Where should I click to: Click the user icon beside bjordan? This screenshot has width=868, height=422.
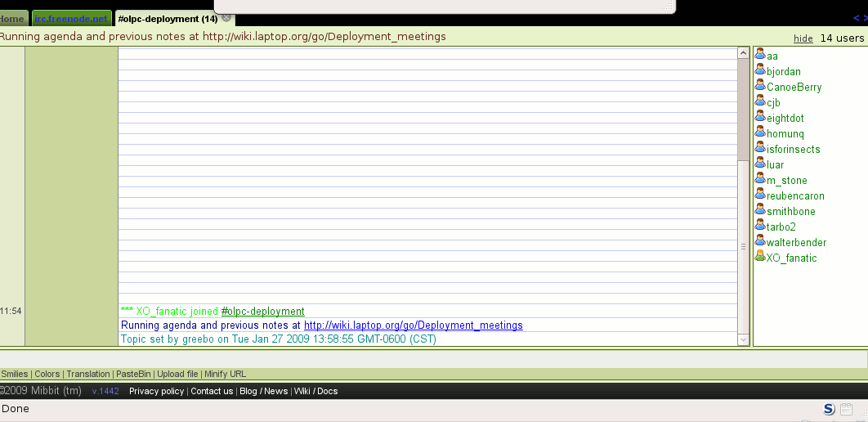[x=760, y=71]
